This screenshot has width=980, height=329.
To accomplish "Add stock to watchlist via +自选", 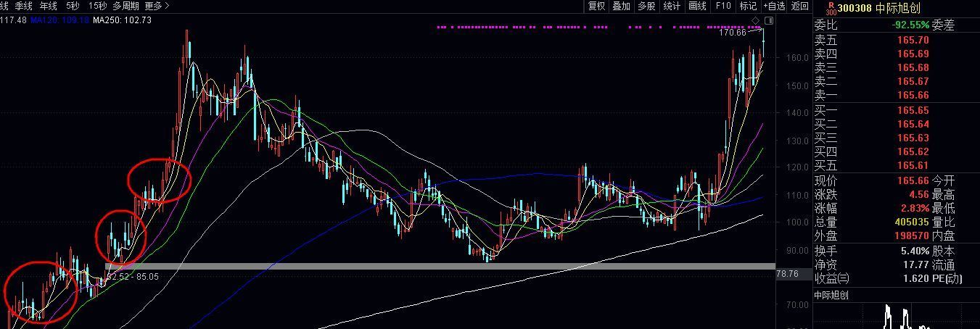I will click(x=774, y=6).
